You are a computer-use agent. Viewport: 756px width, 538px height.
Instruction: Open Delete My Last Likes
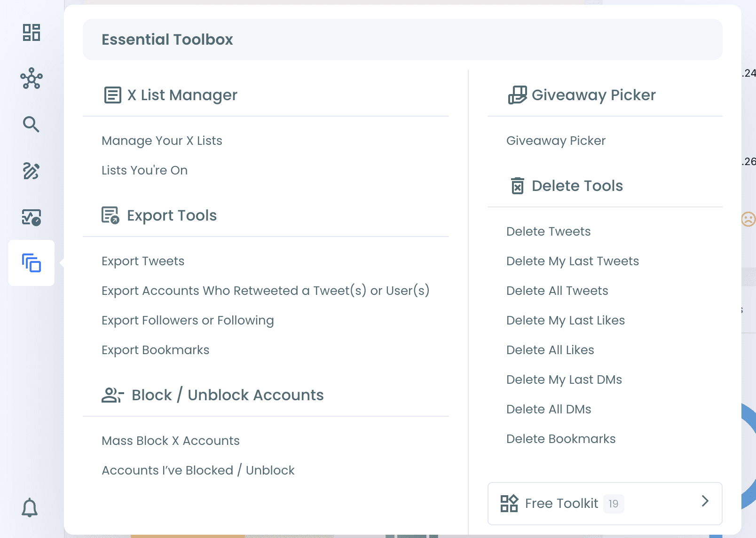pos(566,320)
